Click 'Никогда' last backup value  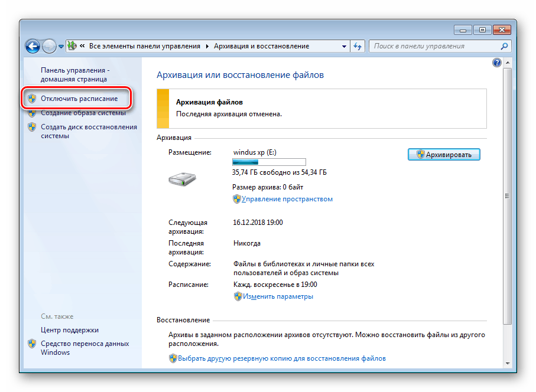(x=247, y=243)
